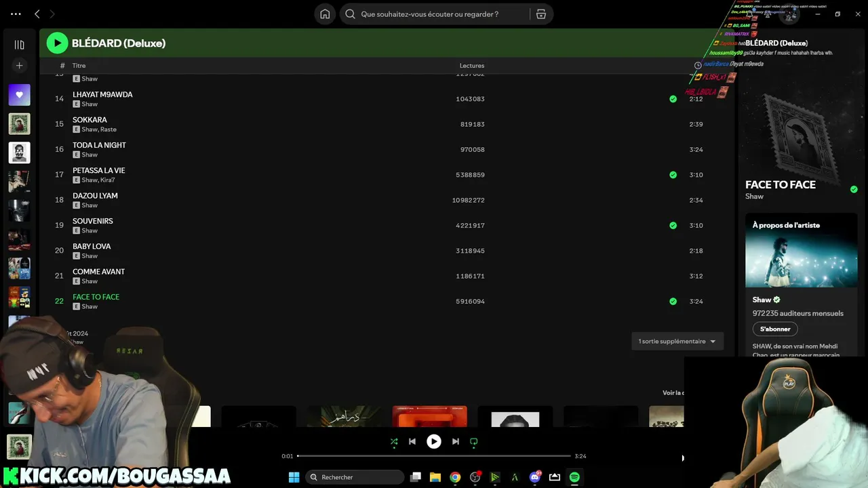The image size is (868, 488).
Task: Open the taskbar icon left of Spotify
Action: 555,477
